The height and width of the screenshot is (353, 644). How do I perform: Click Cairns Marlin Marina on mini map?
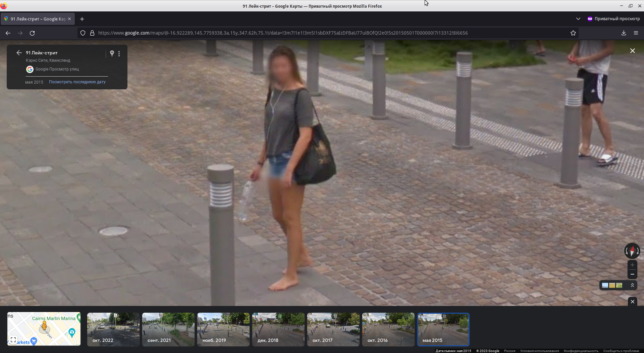(54, 318)
